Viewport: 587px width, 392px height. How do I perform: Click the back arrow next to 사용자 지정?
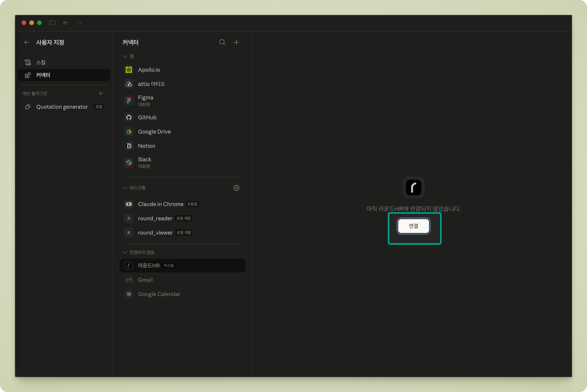pyautogui.click(x=27, y=43)
